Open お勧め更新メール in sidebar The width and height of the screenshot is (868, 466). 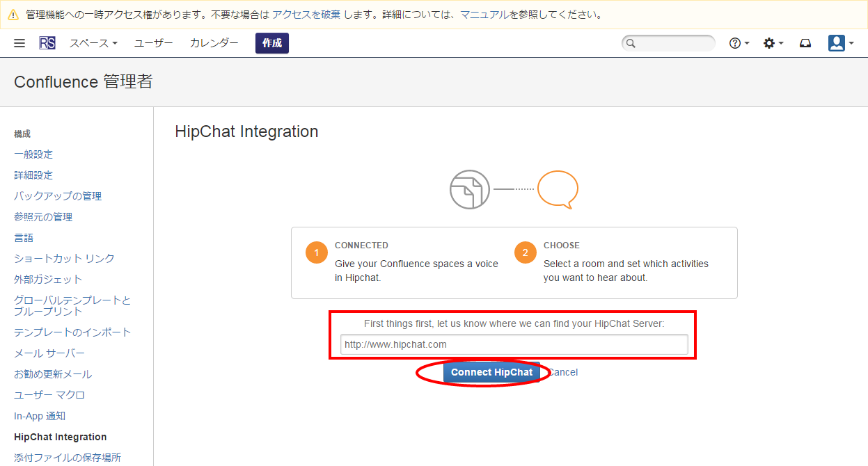click(x=53, y=374)
